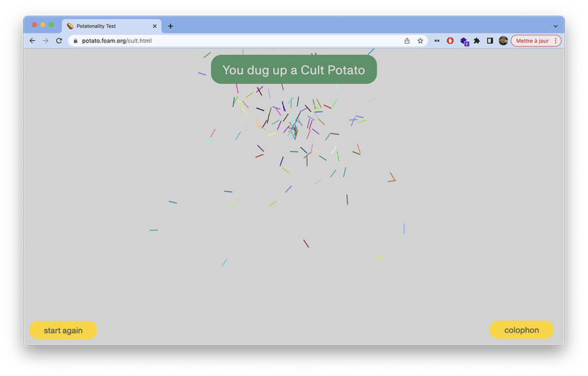Open the blue cube extension with badge
Screen dimensions: 588x376
pos(465,41)
